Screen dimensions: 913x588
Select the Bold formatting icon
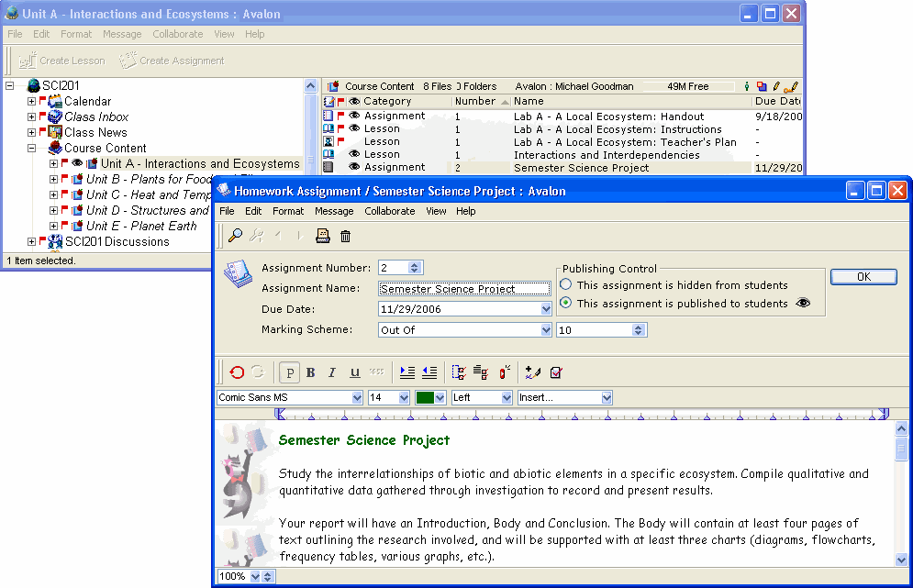click(x=309, y=372)
